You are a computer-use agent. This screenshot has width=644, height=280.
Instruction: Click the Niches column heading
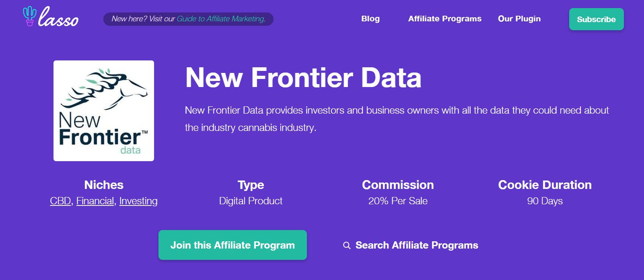(104, 185)
